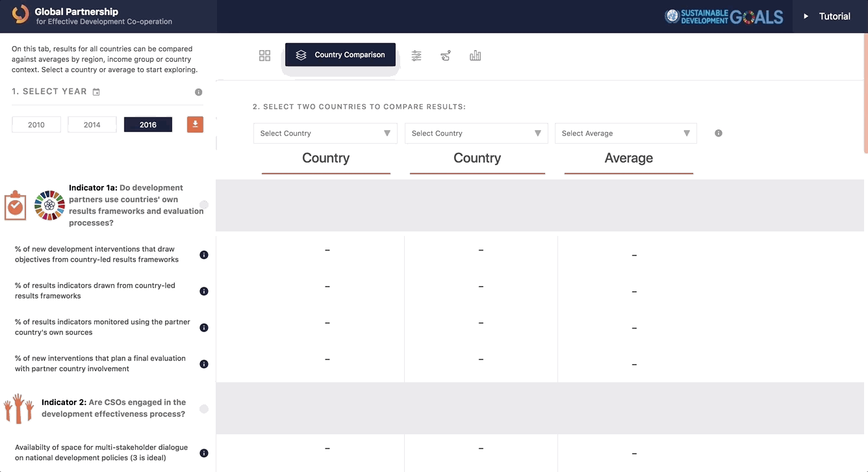The height and width of the screenshot is (472, 868).
Task: Open the bar chart view icon
Action: (475, 55)
